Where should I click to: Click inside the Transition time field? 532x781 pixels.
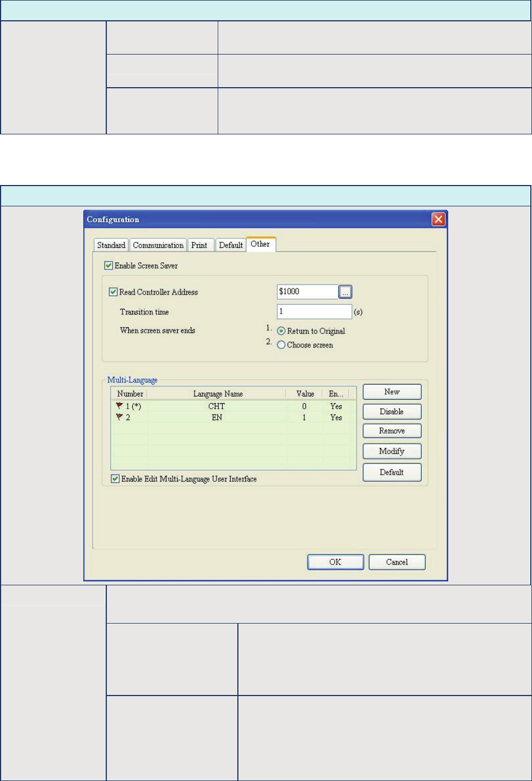314,312
